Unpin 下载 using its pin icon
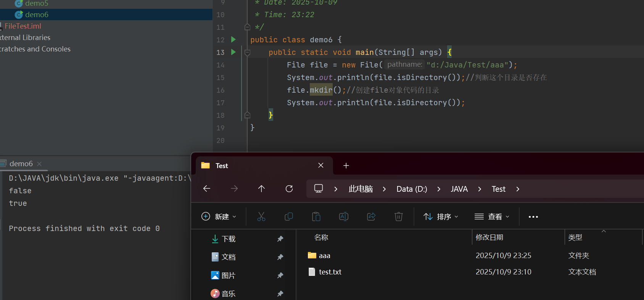The height and width of the screenshot is (300, 644). pos(280,239)
